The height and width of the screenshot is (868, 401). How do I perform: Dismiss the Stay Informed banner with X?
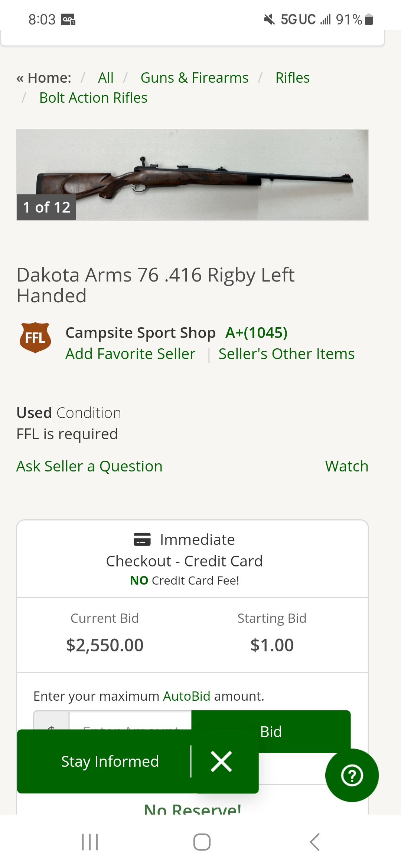(x=221, y=762)
